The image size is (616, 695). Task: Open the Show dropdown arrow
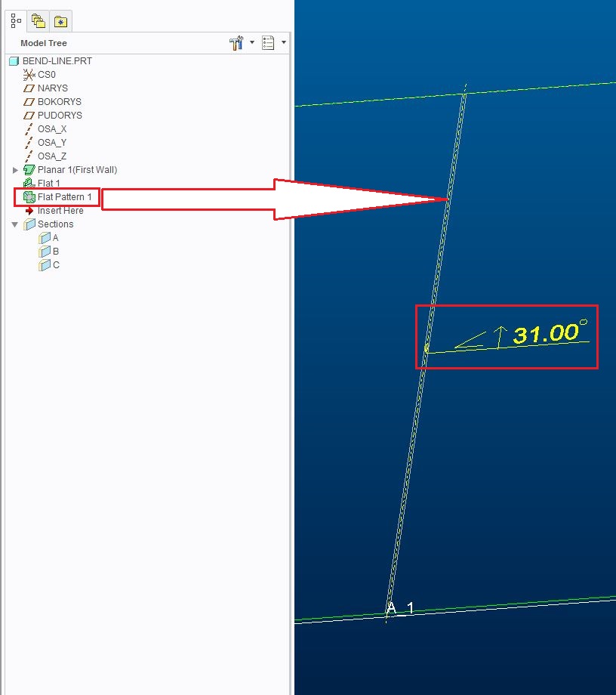pyautogui.click(x=285, y=42)
